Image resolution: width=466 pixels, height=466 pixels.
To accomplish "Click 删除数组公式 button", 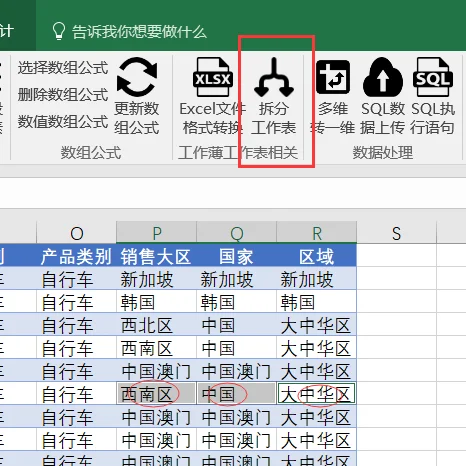I will click(x=63, y=94).
